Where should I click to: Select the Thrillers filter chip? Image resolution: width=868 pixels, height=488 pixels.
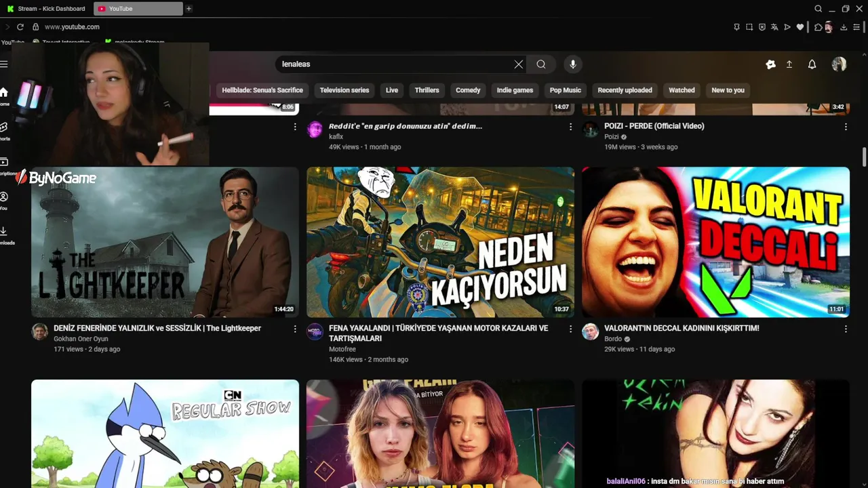pos(427,90)
